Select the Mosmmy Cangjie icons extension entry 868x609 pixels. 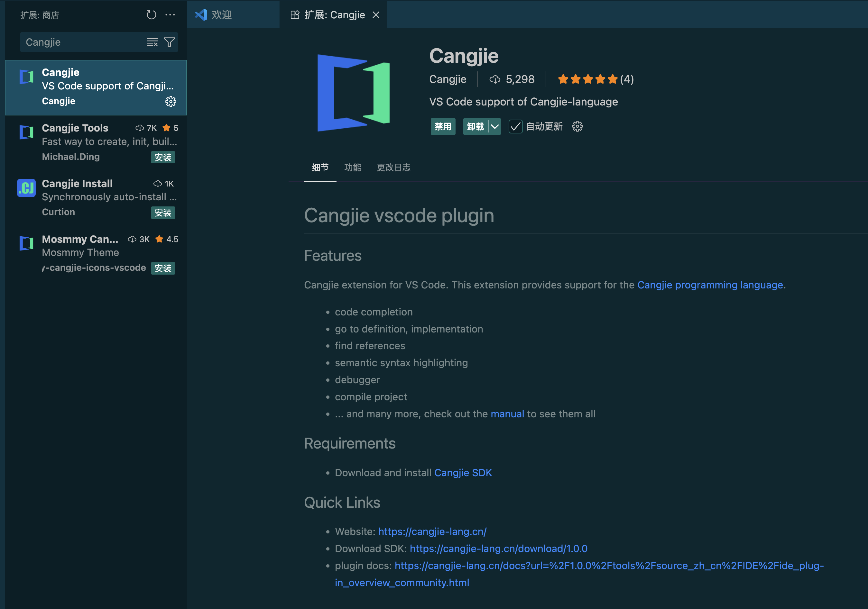pyautogui.click(x=96, y=254)
